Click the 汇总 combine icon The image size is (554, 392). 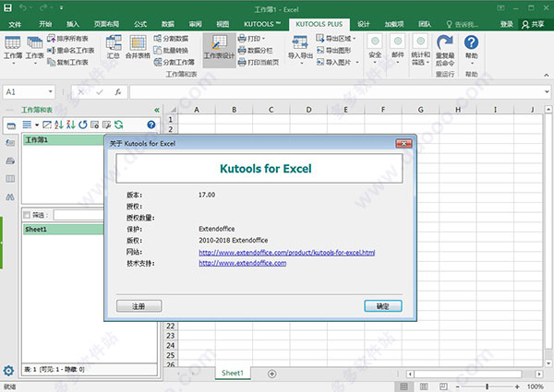(x=114, y=47)
